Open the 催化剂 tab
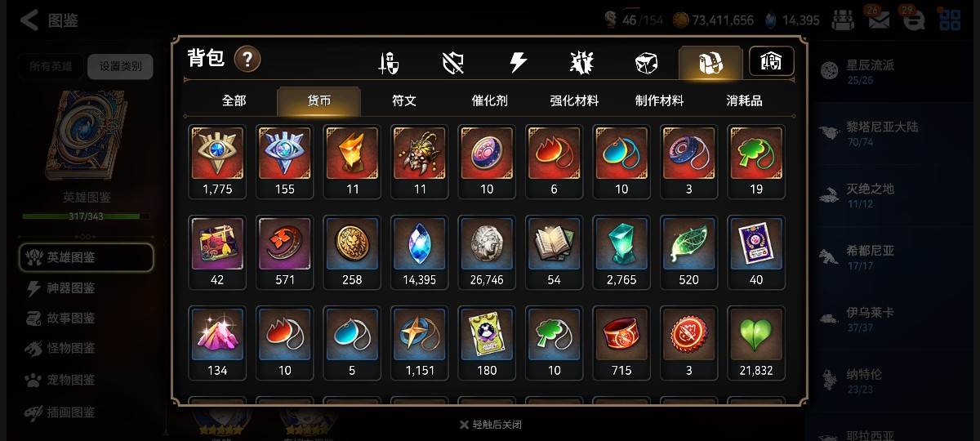 click(x=489, y=100)
